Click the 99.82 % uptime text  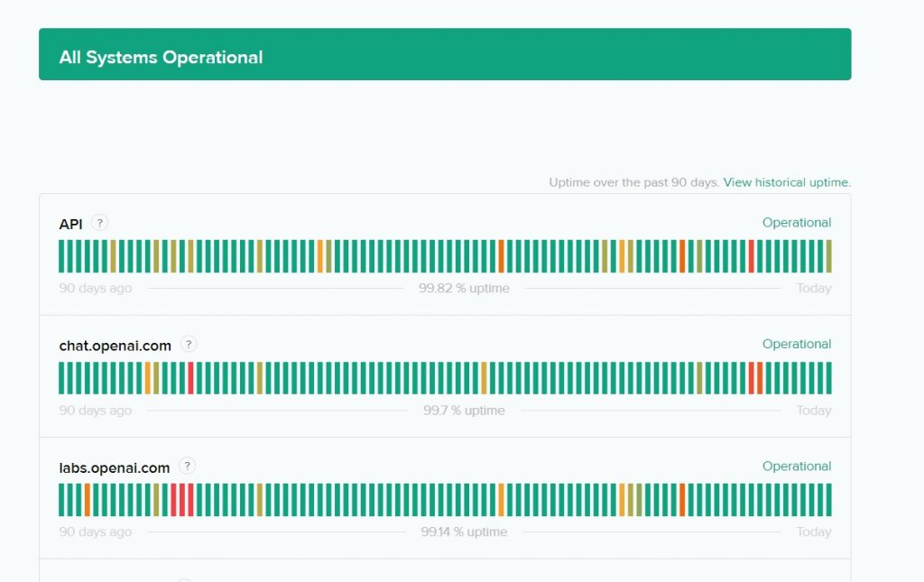(x=464, y=289)
